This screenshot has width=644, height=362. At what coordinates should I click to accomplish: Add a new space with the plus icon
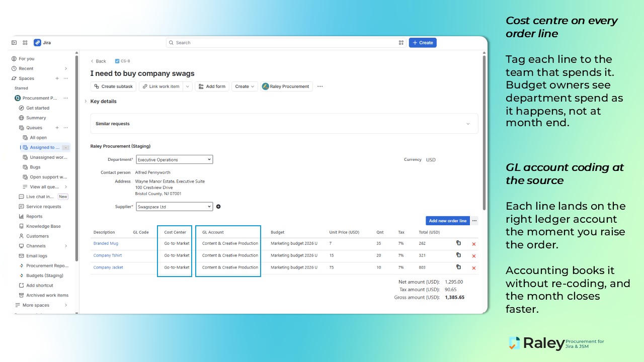(57, 78)
